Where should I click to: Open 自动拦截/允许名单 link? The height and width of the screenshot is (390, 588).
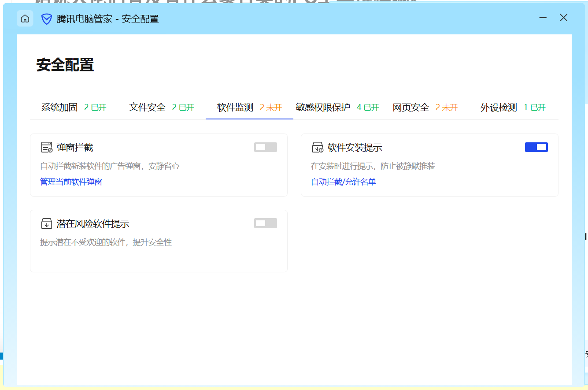[x=344, y=182]
